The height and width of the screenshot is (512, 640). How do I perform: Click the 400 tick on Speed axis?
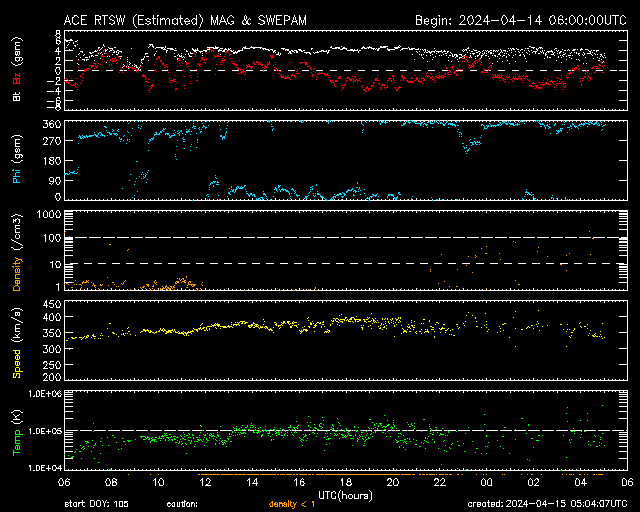click(52, 317)
